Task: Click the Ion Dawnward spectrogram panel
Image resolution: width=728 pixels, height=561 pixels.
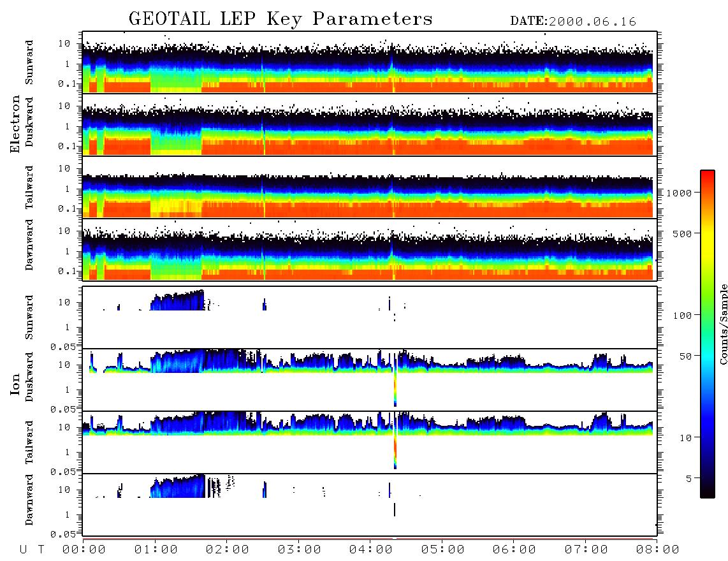Action: pos(370,505)
